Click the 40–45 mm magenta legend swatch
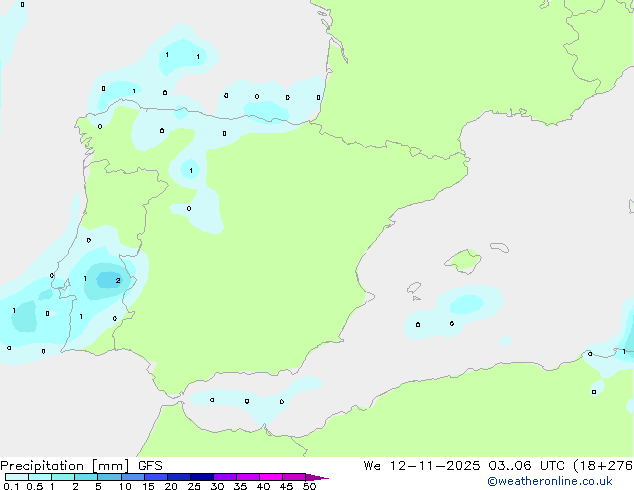Viewport: 634px width, 490px height. tap(271, 477)
